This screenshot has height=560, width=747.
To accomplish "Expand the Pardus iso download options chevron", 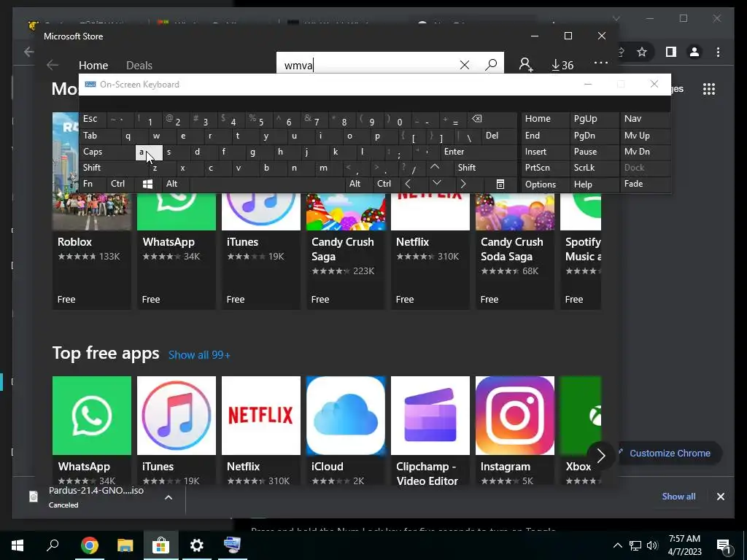I will tap(169, 497).
